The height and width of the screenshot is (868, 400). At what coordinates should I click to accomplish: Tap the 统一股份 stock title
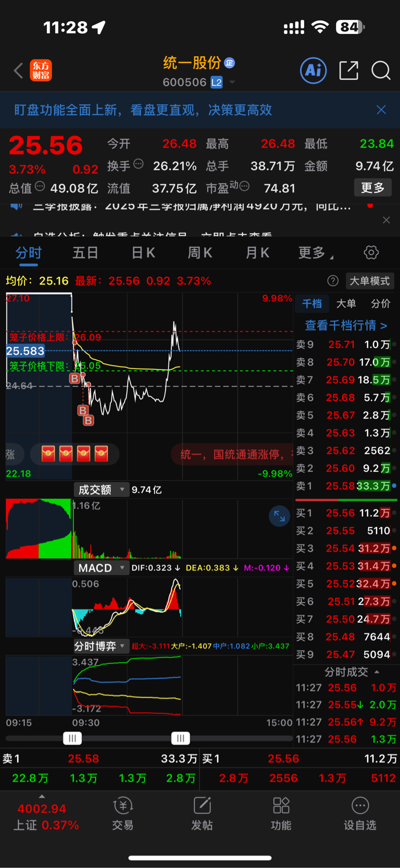[192, 63]
